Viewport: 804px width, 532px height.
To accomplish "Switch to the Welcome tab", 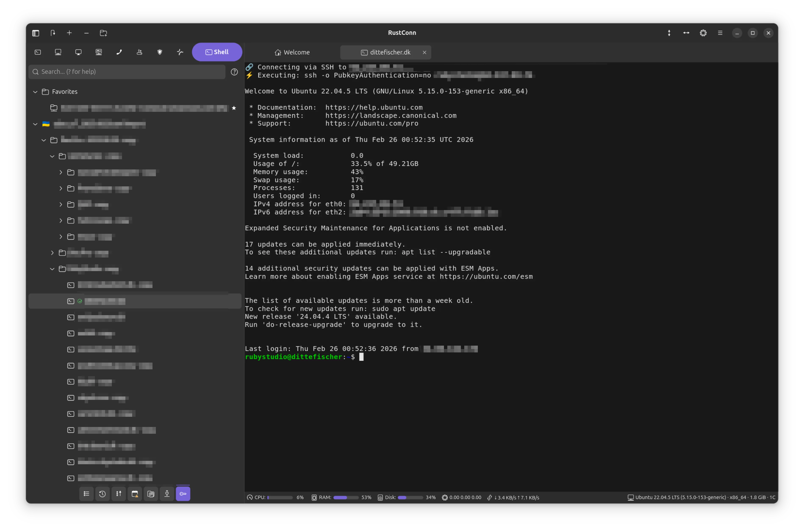I will click(x=292, y=52).
